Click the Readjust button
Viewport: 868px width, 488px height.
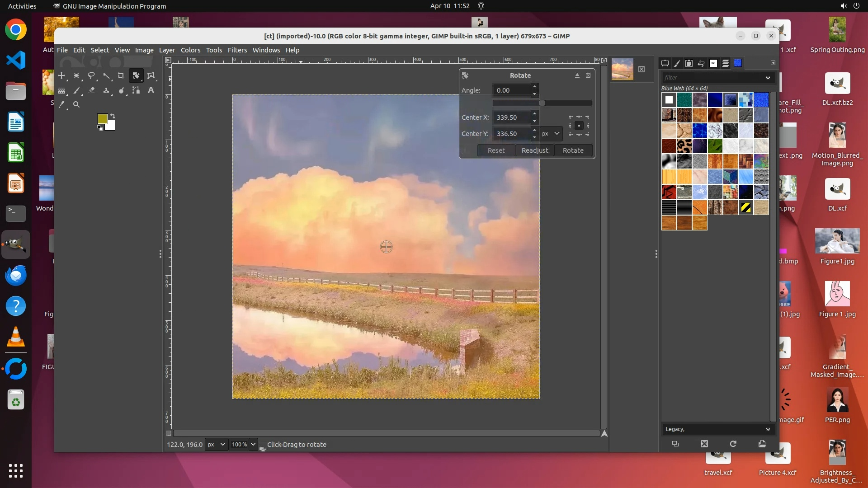[534, 150]
